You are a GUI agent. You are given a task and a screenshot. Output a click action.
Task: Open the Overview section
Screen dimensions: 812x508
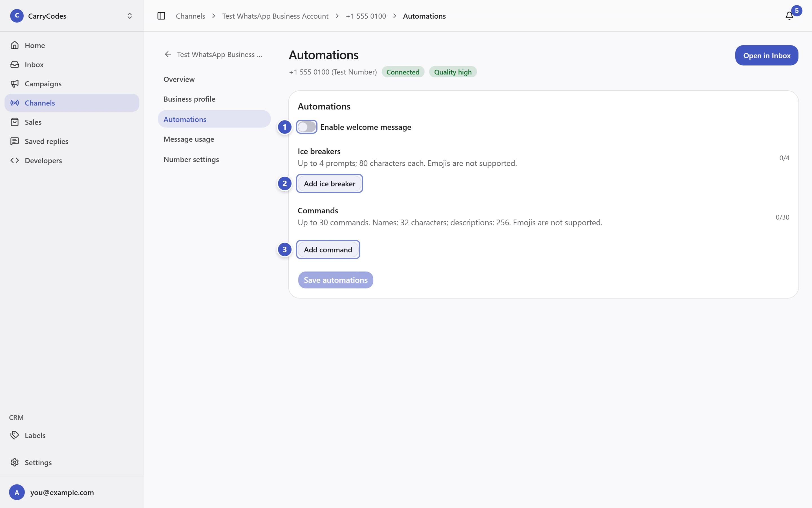coord(214,79)
